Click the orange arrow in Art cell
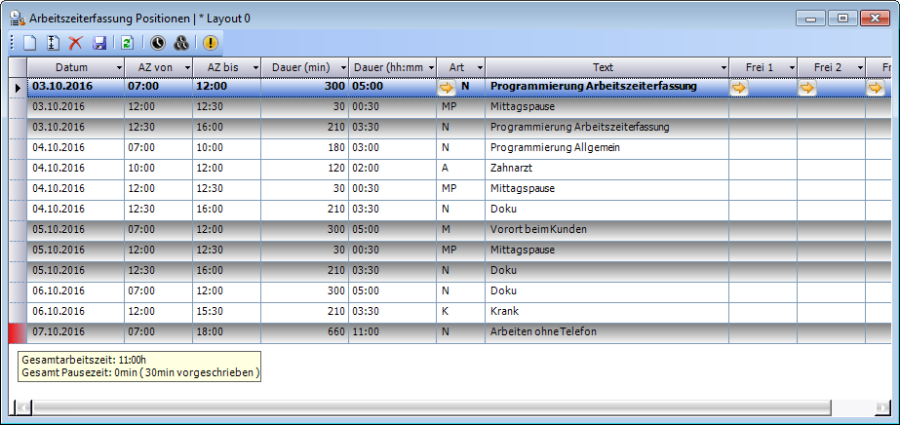Screen dimensions: 900x425 click(446, 87)
